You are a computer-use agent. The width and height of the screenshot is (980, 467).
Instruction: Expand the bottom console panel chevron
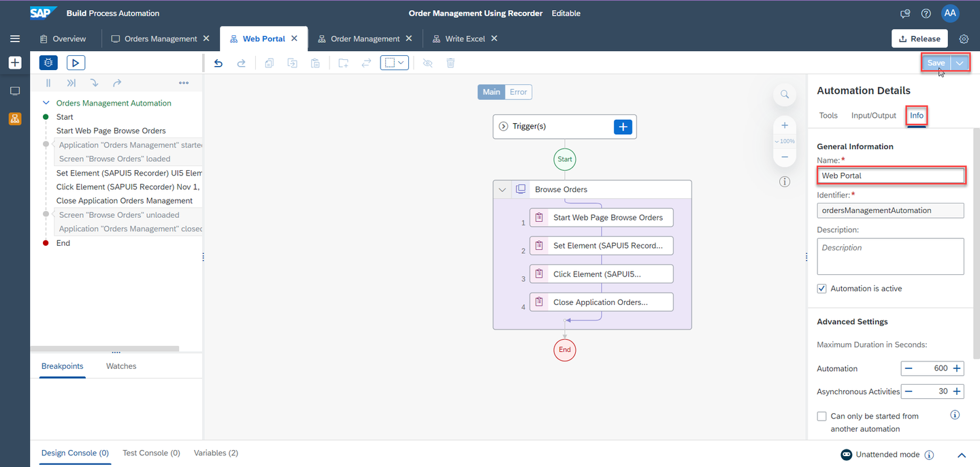click(x=962, y=455)
